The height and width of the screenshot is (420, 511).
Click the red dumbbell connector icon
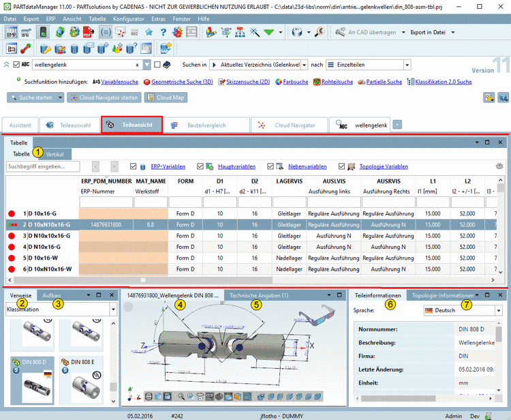click(26, 48)
